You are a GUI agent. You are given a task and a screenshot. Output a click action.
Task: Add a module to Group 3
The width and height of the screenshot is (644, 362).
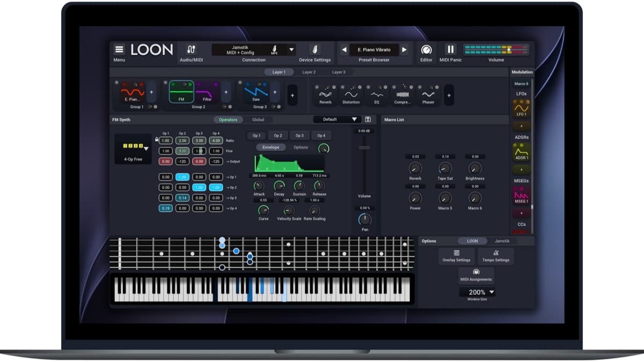click(275, 92)
